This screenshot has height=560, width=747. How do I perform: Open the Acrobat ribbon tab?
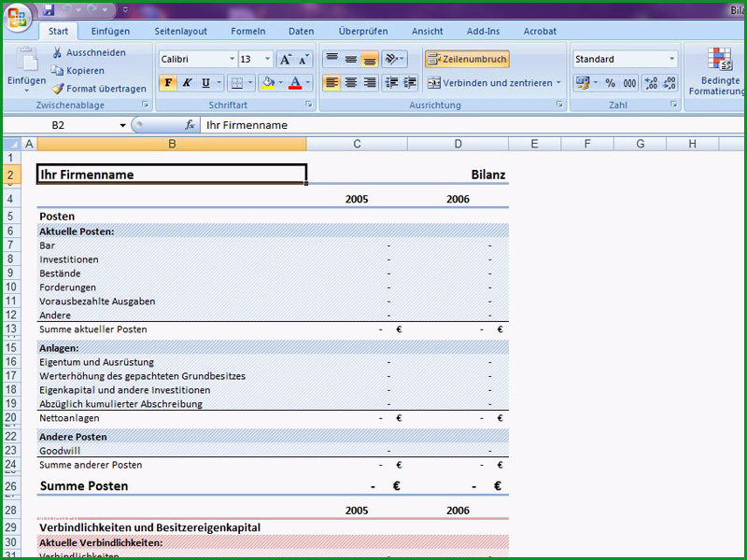(540, 32)
